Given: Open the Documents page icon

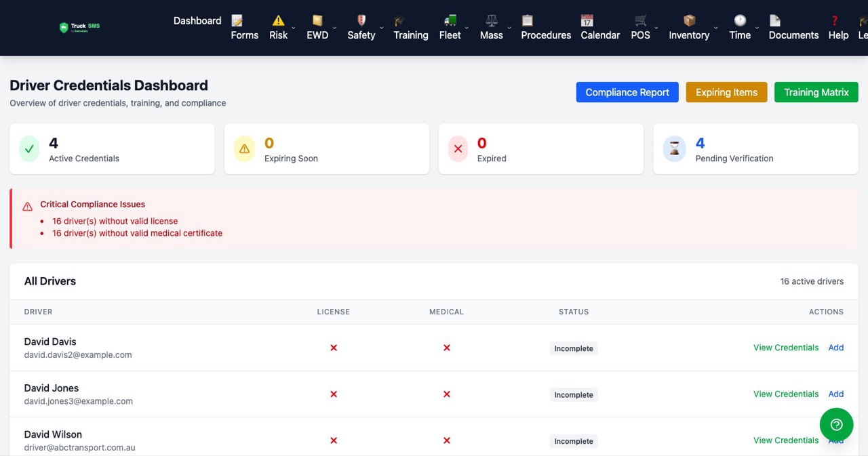Looking at the screenshot, I should [x=774, y=20].
